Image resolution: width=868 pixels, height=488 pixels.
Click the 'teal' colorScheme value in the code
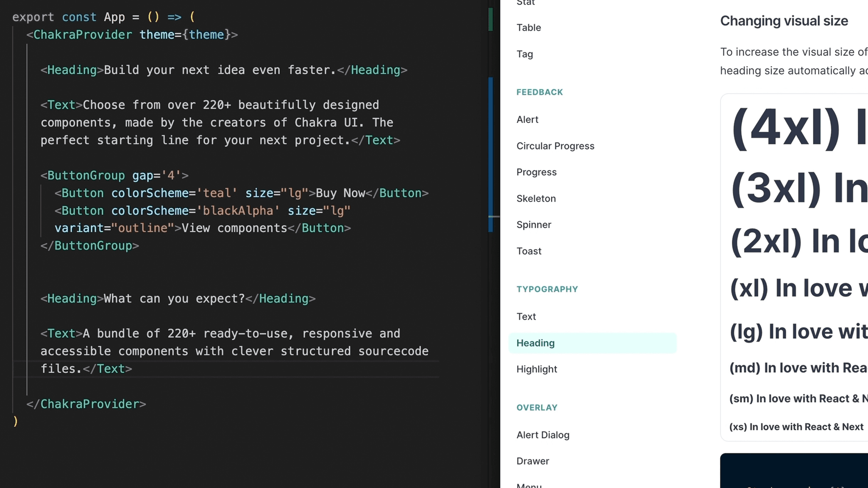(x=217, y=193)
